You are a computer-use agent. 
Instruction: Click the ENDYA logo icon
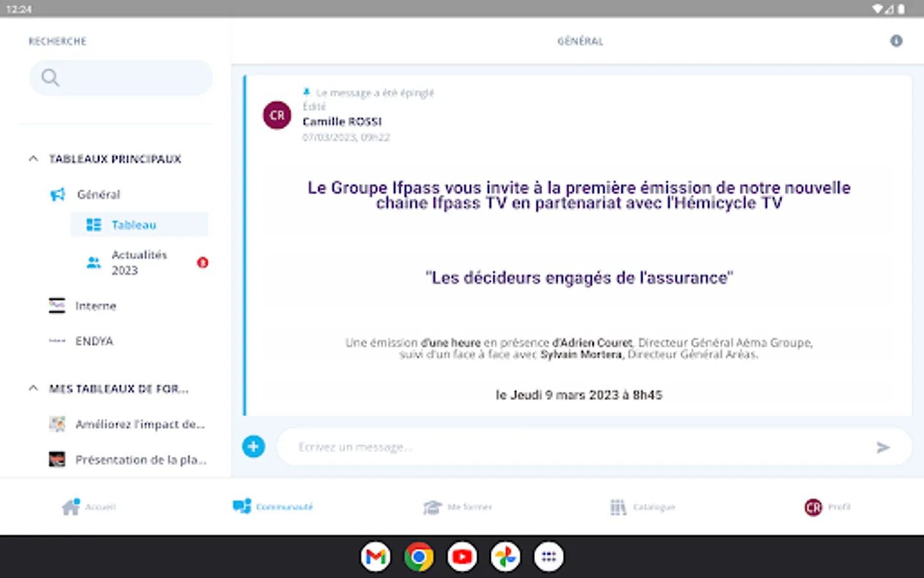(57, 341)
